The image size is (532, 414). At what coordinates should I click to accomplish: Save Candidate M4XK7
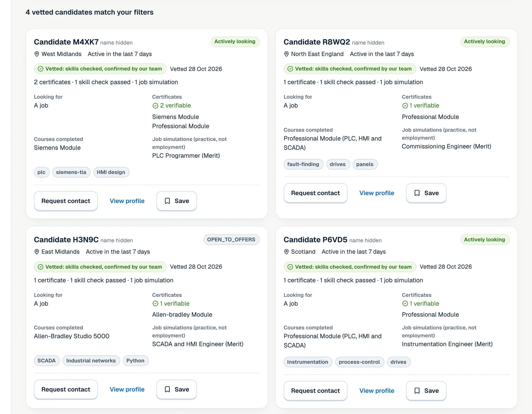(176, 201)
